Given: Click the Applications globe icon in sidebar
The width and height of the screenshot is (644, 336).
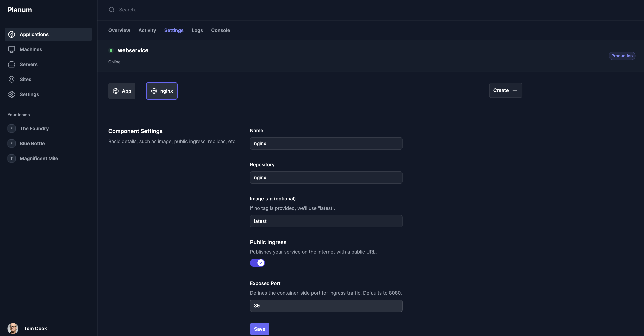Looking at the screenshot, I should pyautogui.click(x=12, y=34).
